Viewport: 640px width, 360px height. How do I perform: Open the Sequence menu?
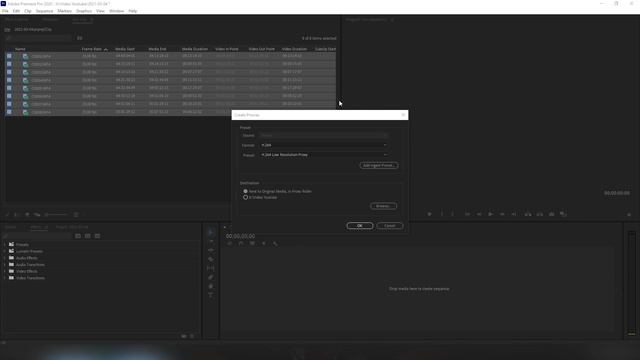pos(44,11)
